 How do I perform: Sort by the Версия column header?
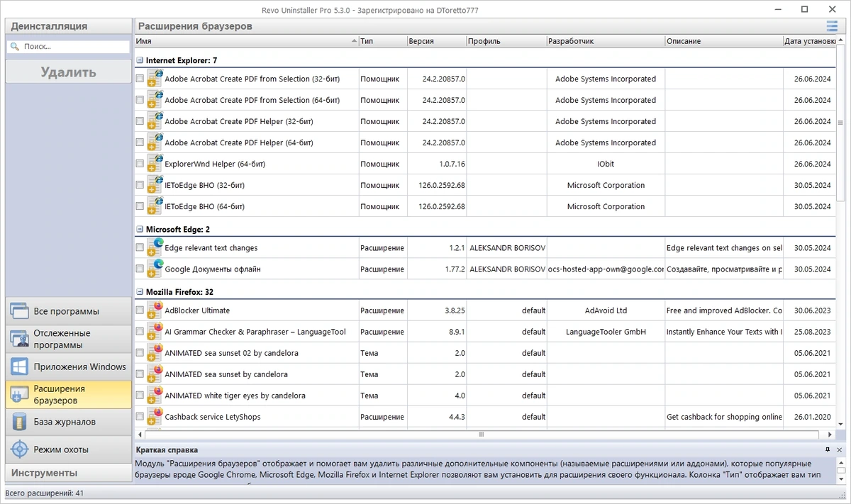point(436,41)
